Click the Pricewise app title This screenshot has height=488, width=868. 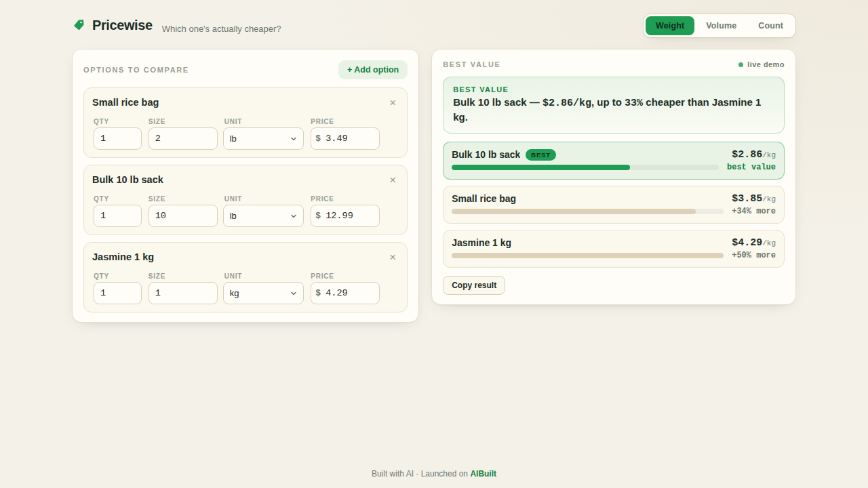point(122,25)
